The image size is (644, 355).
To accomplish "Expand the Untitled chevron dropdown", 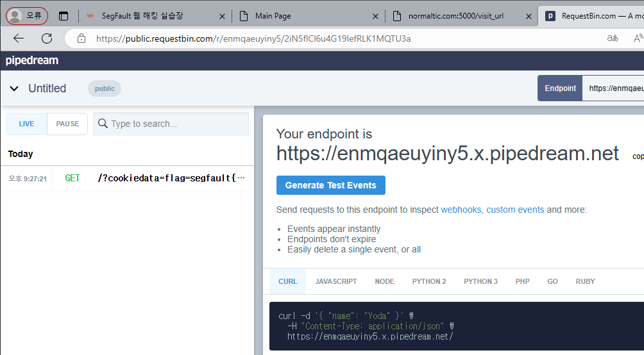I will [14, 88].
